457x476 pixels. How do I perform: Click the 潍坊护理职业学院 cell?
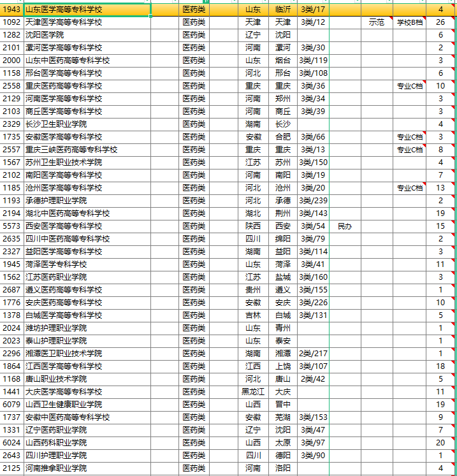(87, 328)
